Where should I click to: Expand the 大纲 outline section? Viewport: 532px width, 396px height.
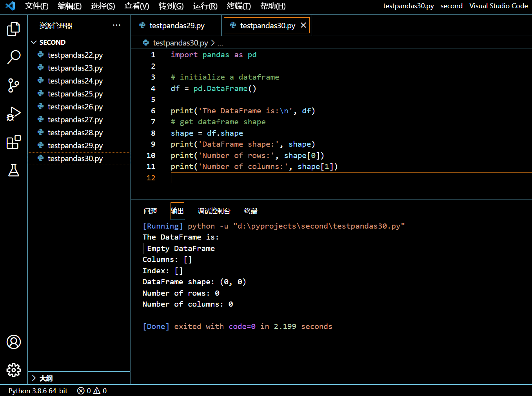34,378
